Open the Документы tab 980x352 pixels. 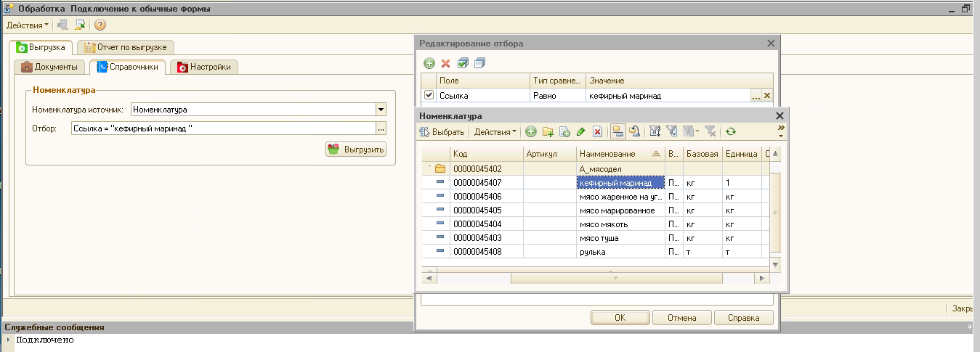(49, 67)
